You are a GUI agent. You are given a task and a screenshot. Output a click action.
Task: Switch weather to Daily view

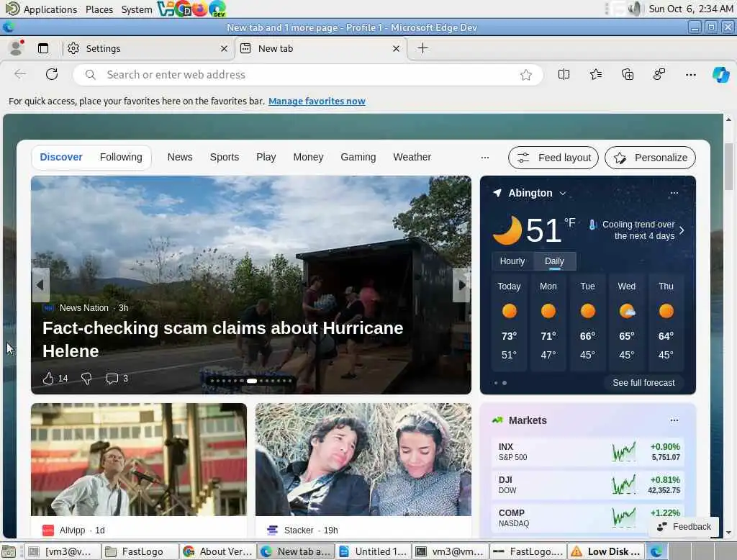click(x=554, y=261)
